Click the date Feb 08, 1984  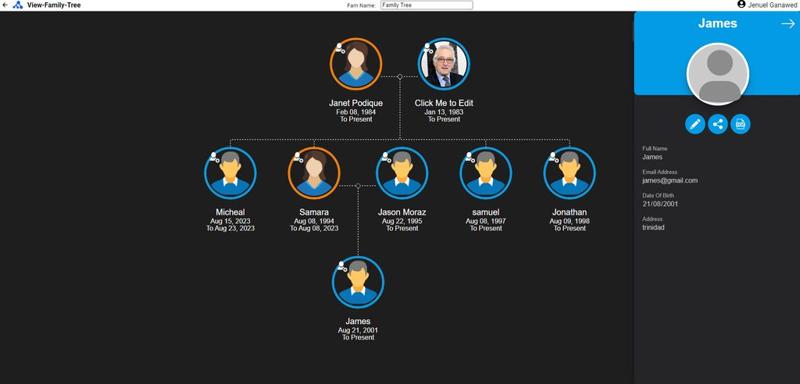(x=356, y=112)
